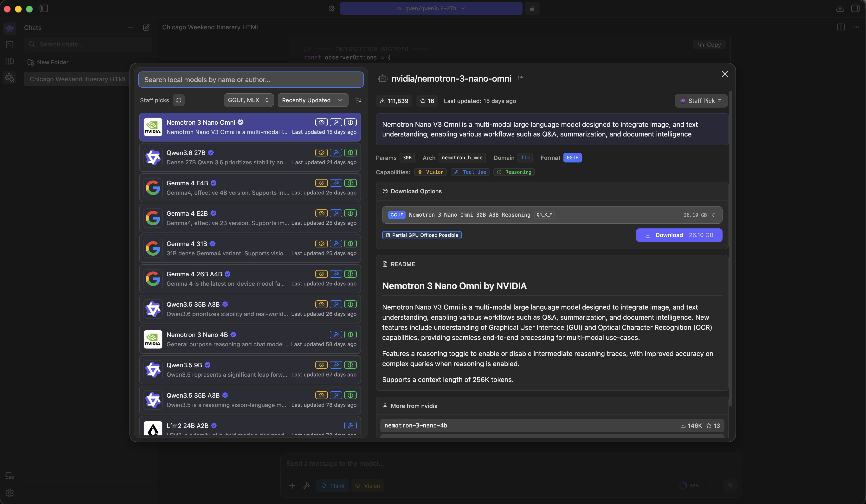
Task: Open the Chats section in left rail
Action: click(x=10, y=28)
